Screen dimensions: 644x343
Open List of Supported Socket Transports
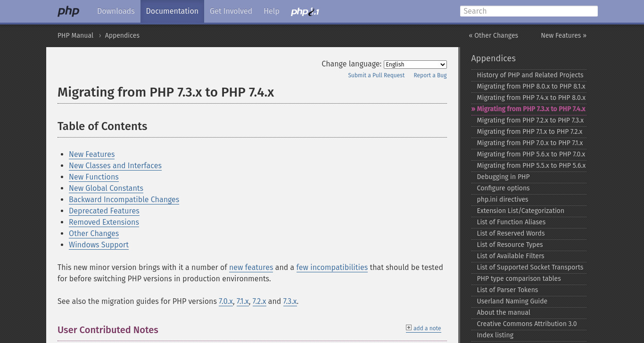coord(530,268)
